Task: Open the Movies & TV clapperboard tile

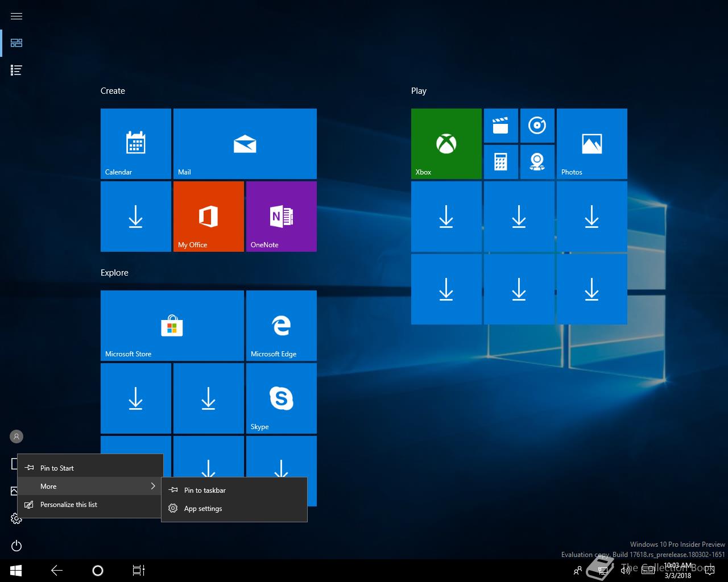Action: tap(501, 126)
